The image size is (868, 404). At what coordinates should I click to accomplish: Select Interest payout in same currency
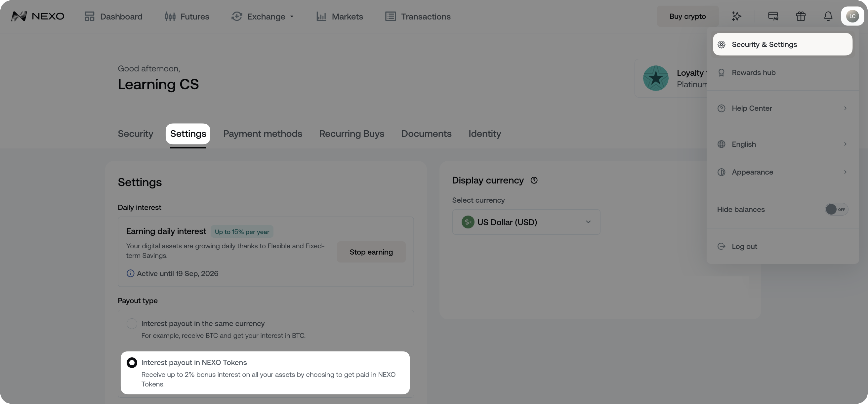(132, 323)
